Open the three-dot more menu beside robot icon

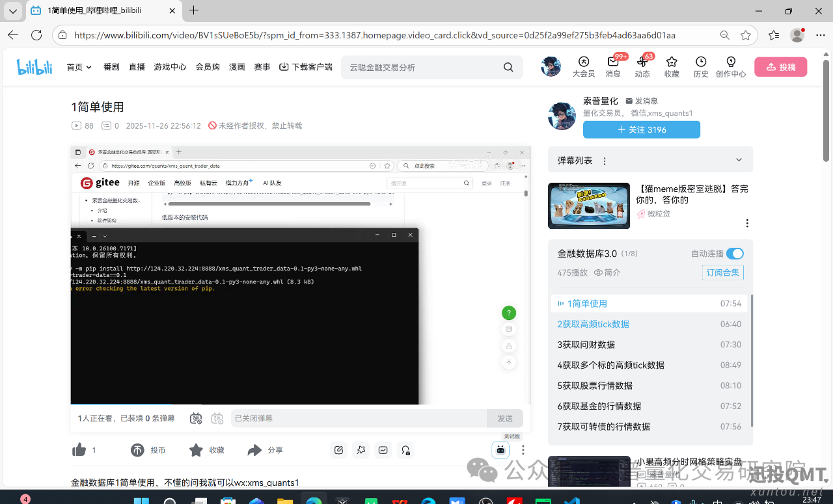pyautogui.click(x=523, y=450)
